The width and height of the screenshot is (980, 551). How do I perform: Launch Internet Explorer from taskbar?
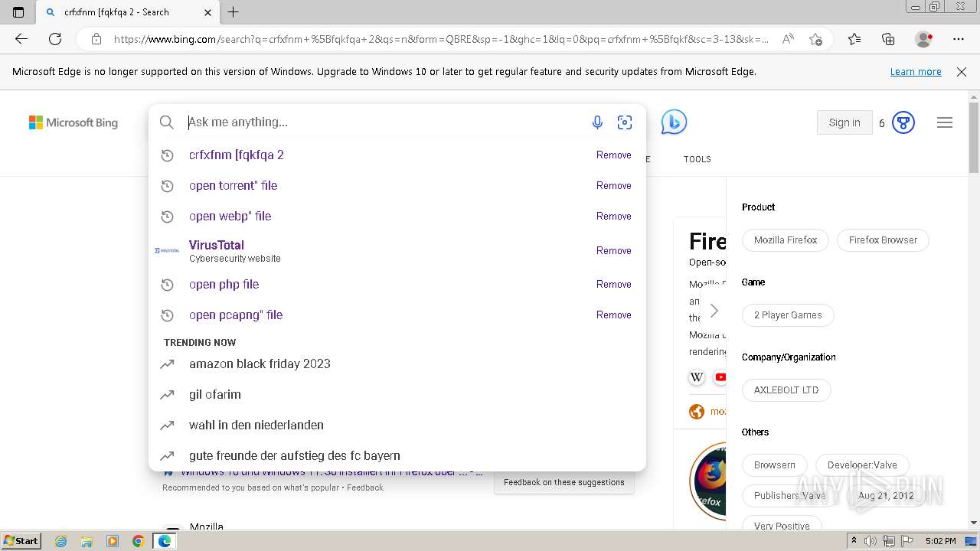61,541
